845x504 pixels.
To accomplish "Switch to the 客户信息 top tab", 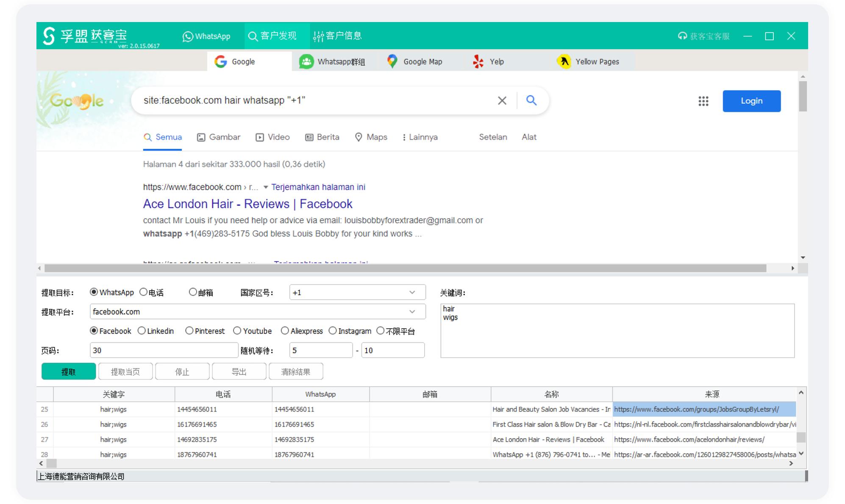I will pyautogui.click(x=337, y=36).
